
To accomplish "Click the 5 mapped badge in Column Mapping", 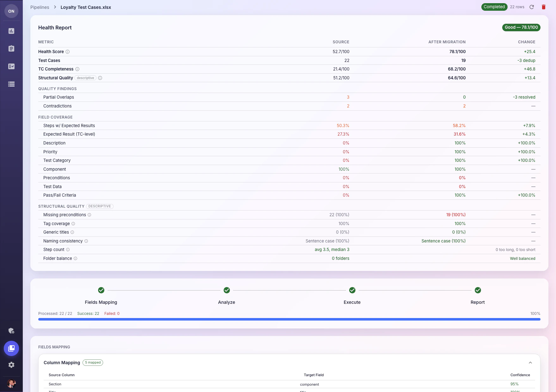I will (x=93, y=363).
